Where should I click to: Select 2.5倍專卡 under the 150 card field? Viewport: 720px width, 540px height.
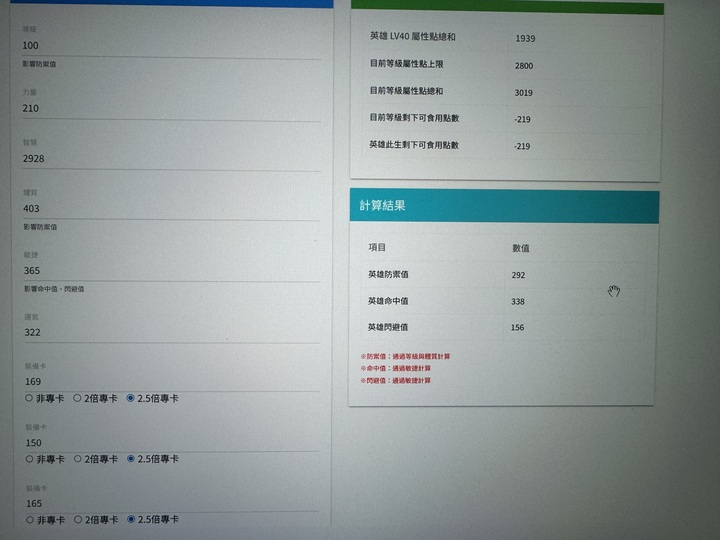131,459
